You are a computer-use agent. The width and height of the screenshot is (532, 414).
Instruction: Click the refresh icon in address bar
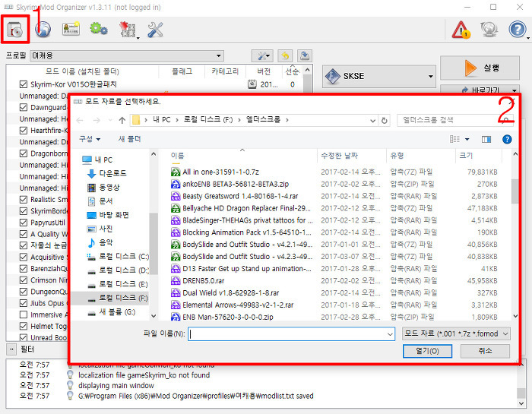click(384, 120)
